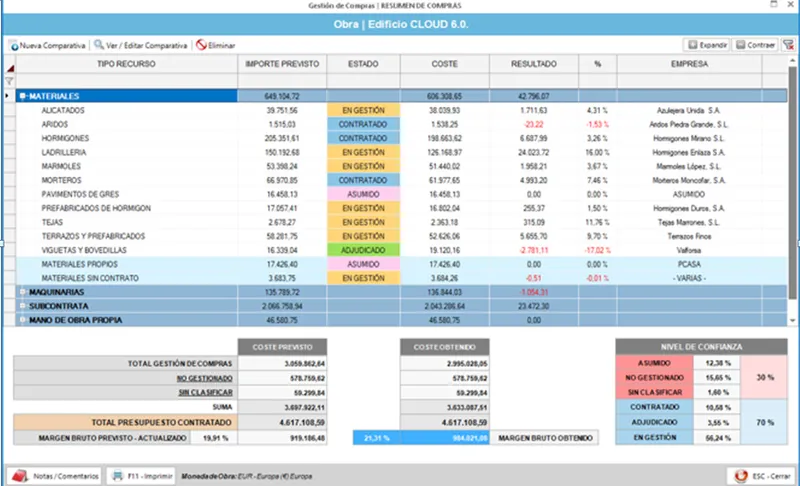Click the ADJUDICADO status cell for VIGUETAS
The width and height of the screenshot is (800, 486).
coord(363,250)
